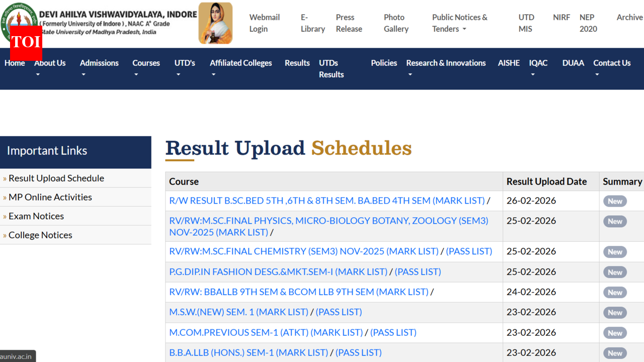Click the Policies menu item
The image size is (644, 362).
click(x=383, y=63)
